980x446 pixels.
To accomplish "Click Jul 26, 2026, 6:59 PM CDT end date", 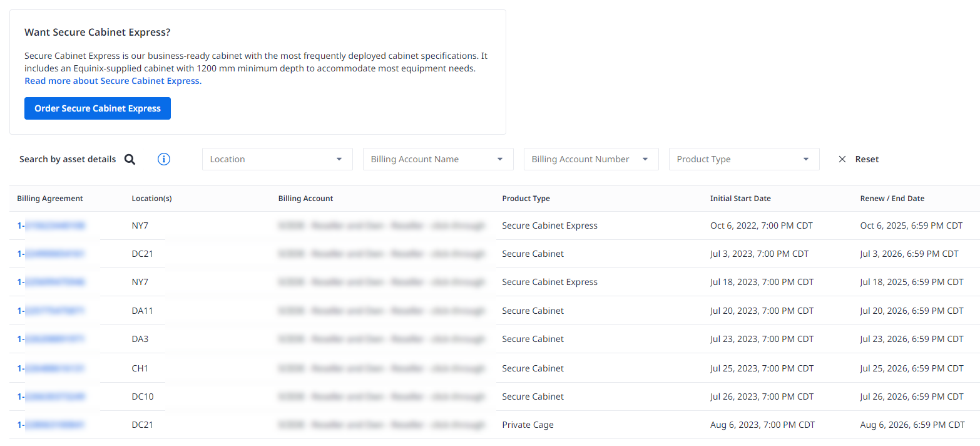I will click(912, 397).
